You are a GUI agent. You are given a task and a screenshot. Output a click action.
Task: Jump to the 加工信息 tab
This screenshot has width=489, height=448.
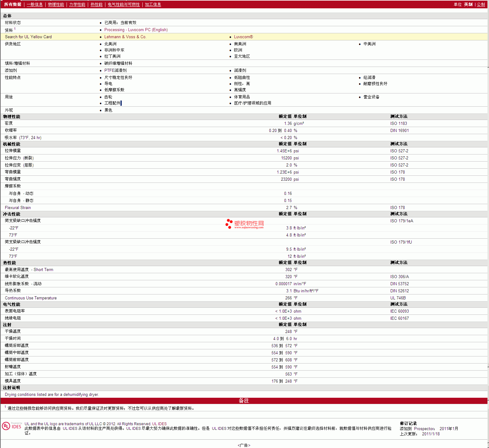pos(153,4)
